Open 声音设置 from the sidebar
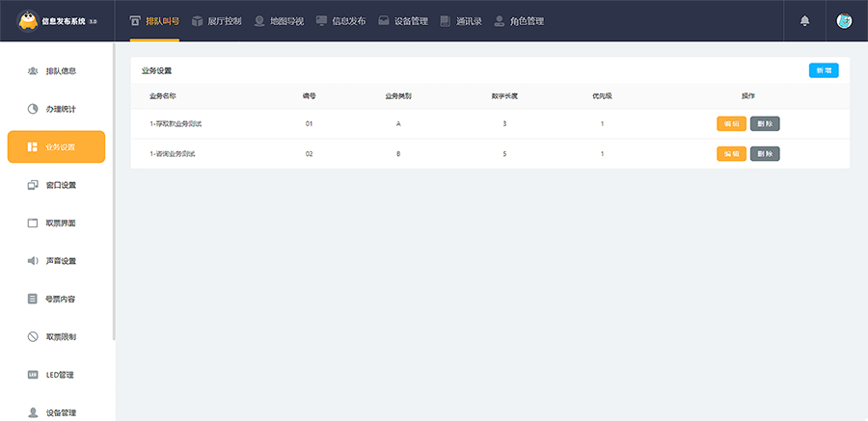The image size is (868, 421). click(x=56, y=260)
